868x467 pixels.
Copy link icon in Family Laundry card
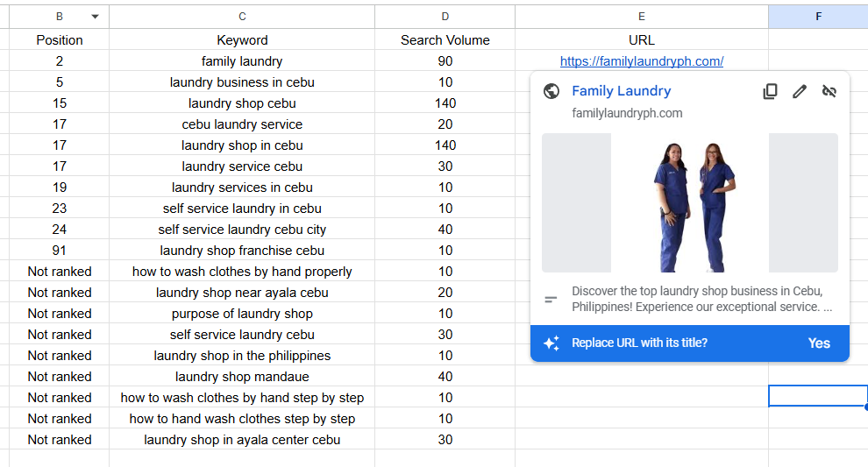point(770,91)
